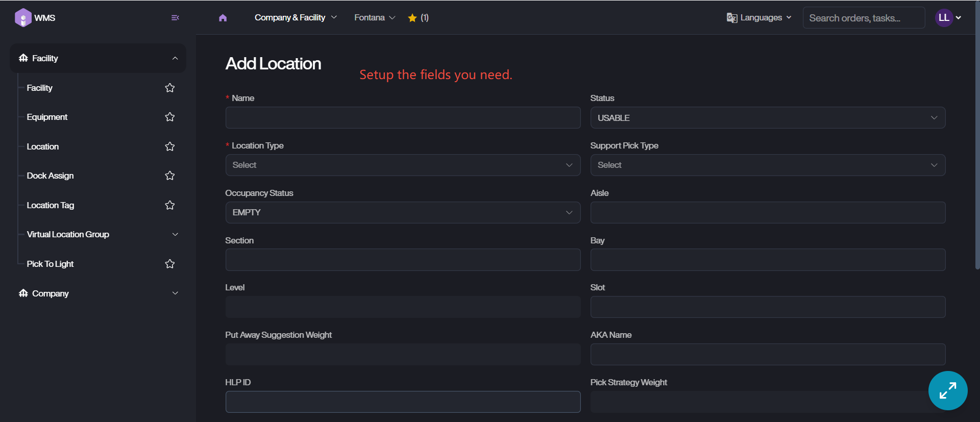Viewport: 980px width, 422px height.
Task: Go to Location in the sidebar
Action: (x=43, y=146)
